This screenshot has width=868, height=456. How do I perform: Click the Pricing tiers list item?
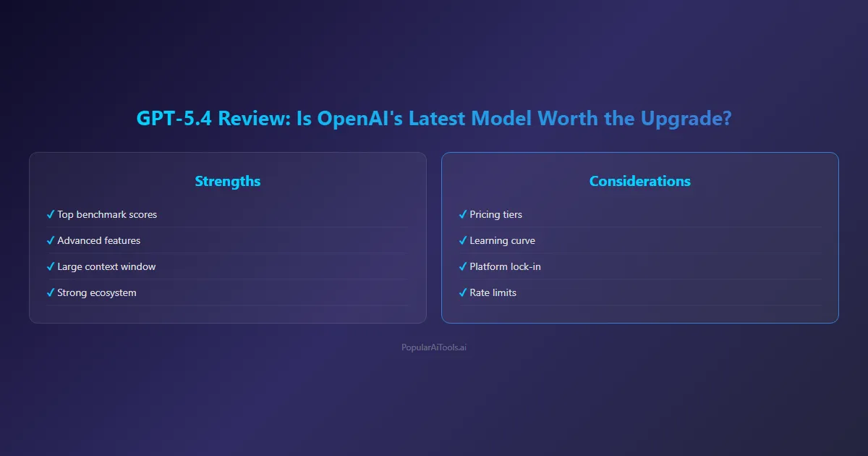tap(495, 214)
